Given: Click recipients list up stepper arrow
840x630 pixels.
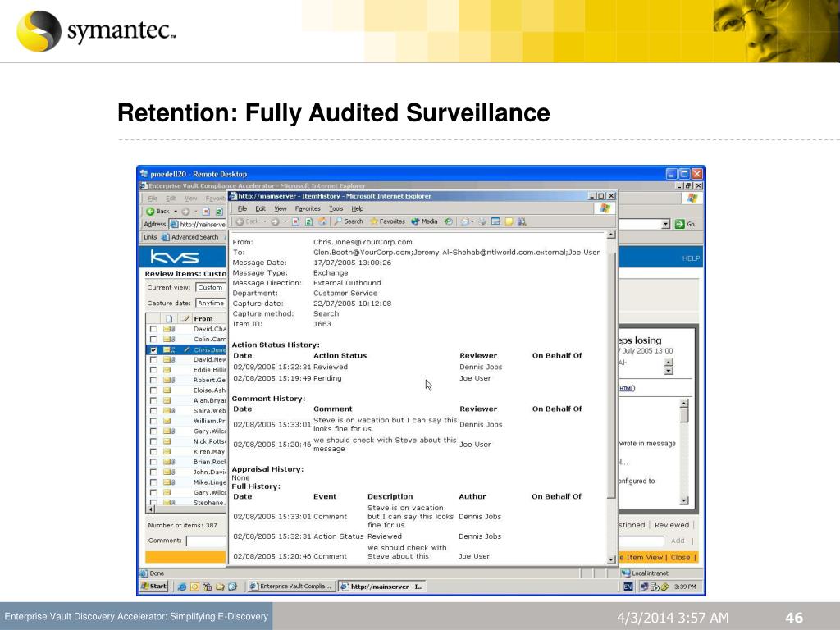Looking at the screenshot, I should pyautogui.click(x=668, y=363).
